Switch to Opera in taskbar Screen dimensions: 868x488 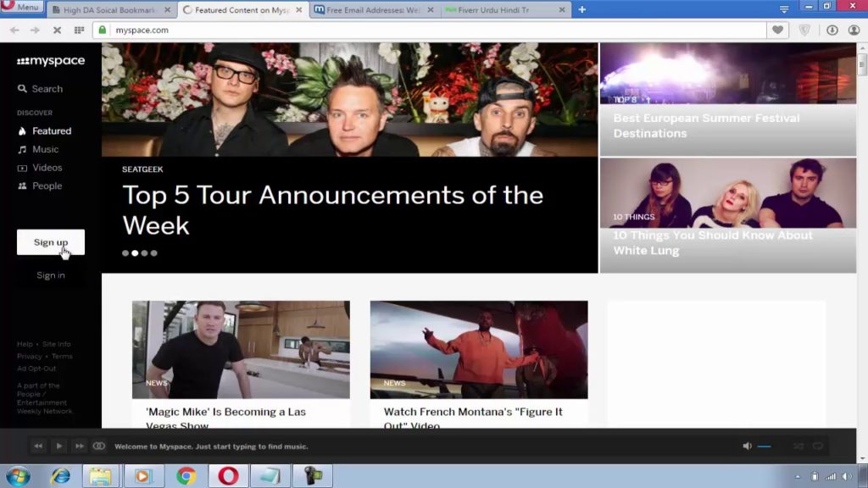tap(228, 476)
